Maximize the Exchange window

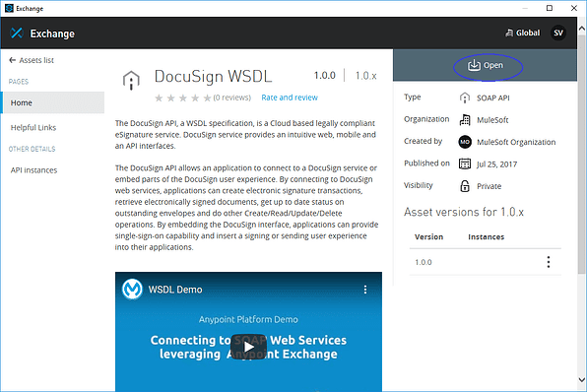click(x=550, y=8)
